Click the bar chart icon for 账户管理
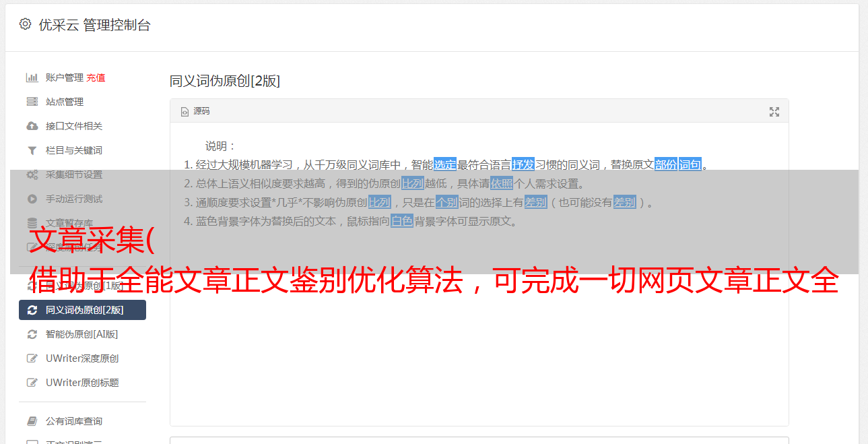This screenshot has height=444, width=868. [x=32, y=77]
